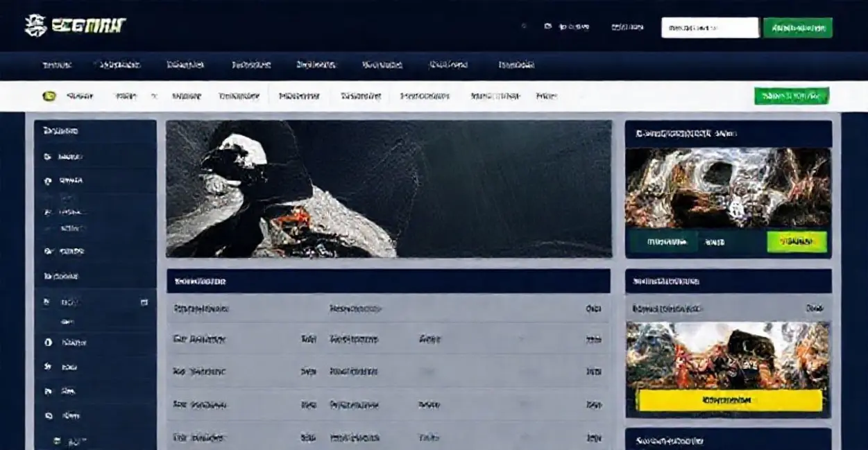
Task: Click the small square icon in the sidebar row
Action: click(144, 302)
